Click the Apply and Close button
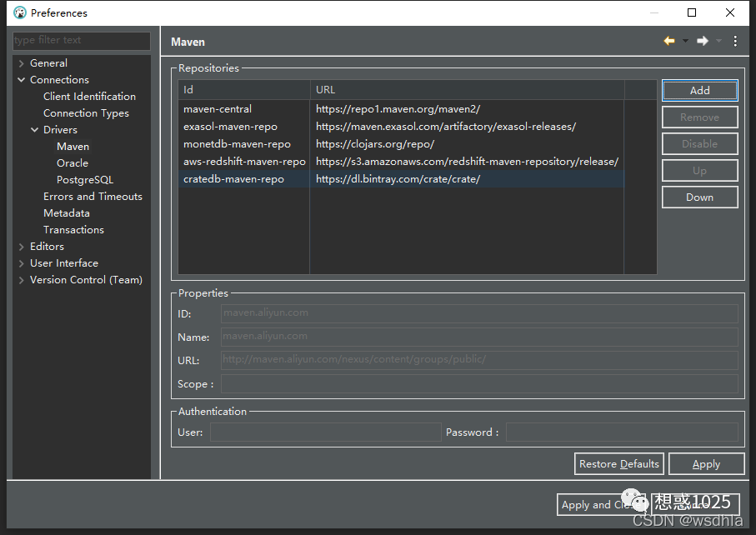 pyautogui.click(x=603, y=505)
